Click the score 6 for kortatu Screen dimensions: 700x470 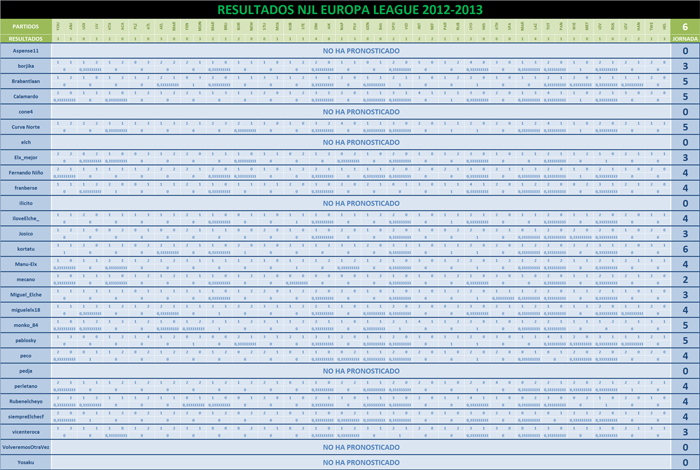click(685, 249)
